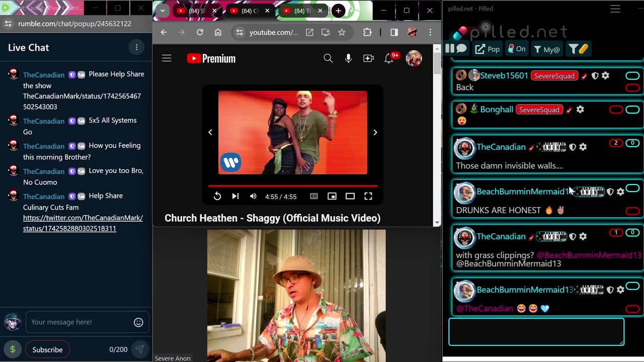
Task: Open the YouTube Create video icon
Action: (368, 58)
